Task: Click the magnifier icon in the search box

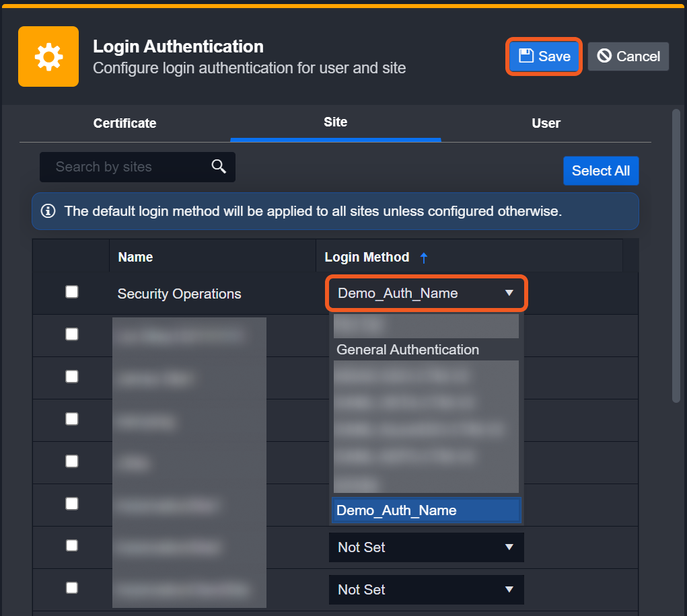Action: click(x=219, y=167)
